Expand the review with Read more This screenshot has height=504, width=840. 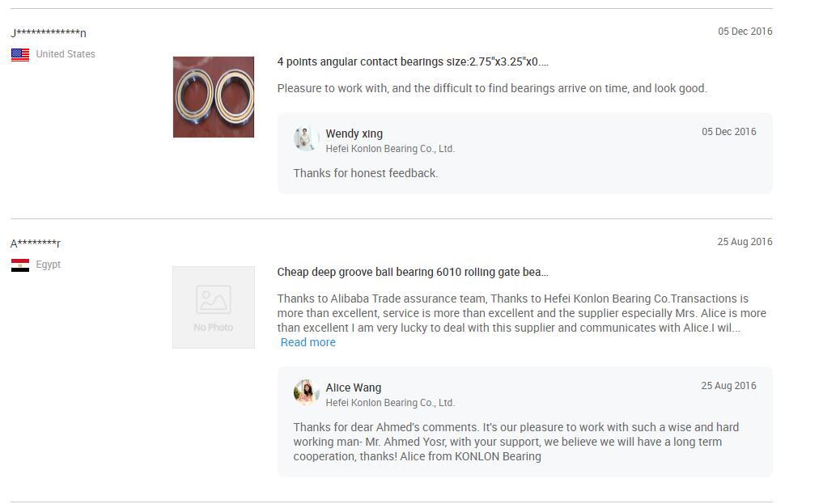(x=308, y=342)
